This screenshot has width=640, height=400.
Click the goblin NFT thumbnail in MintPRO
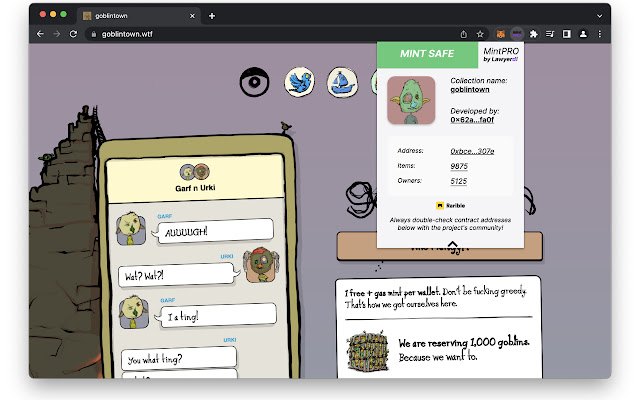click(x=411, y=100)
